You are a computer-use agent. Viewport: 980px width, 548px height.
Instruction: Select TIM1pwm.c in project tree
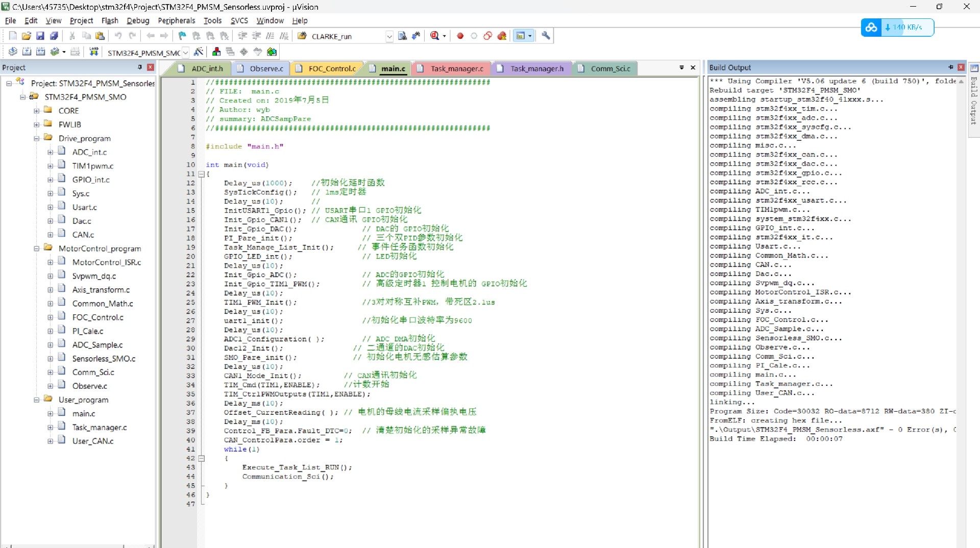[93, 166]
